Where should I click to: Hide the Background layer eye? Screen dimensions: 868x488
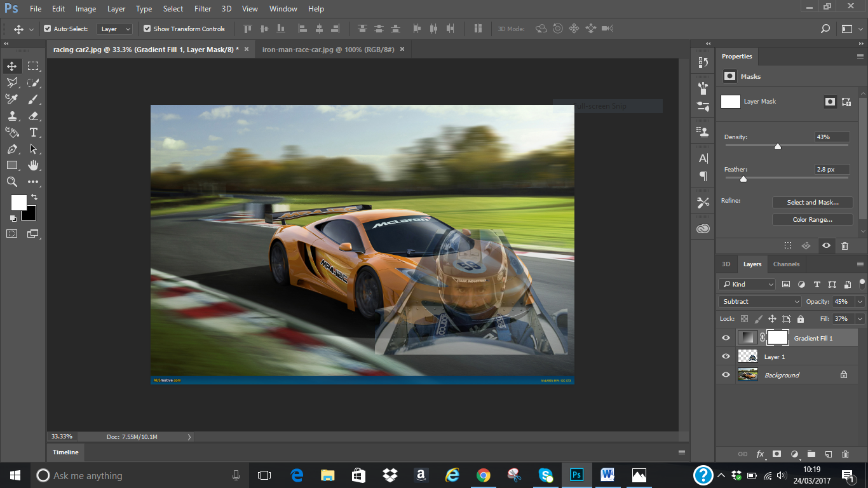coord(726,375)
